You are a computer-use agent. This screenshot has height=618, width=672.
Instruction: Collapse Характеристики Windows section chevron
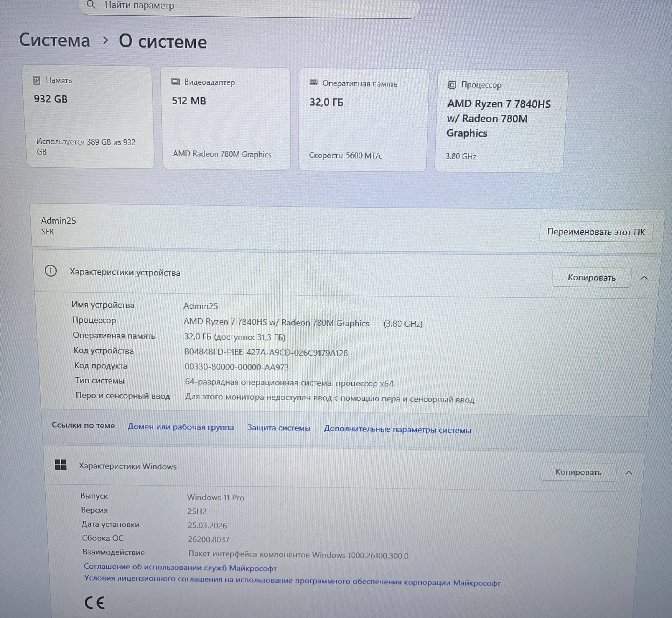629,473
